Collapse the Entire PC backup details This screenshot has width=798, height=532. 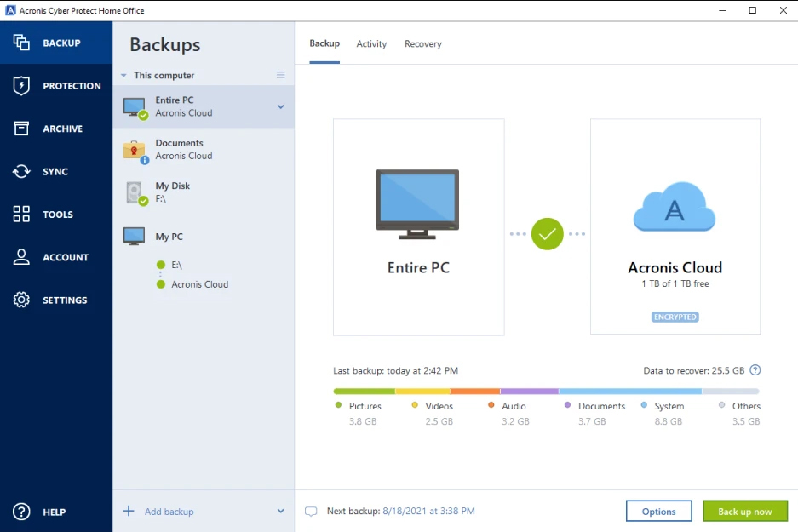point(279,106)
